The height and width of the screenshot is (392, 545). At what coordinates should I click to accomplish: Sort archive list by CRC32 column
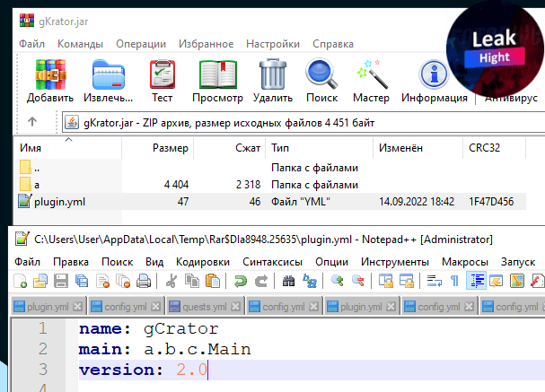(495, 148)
